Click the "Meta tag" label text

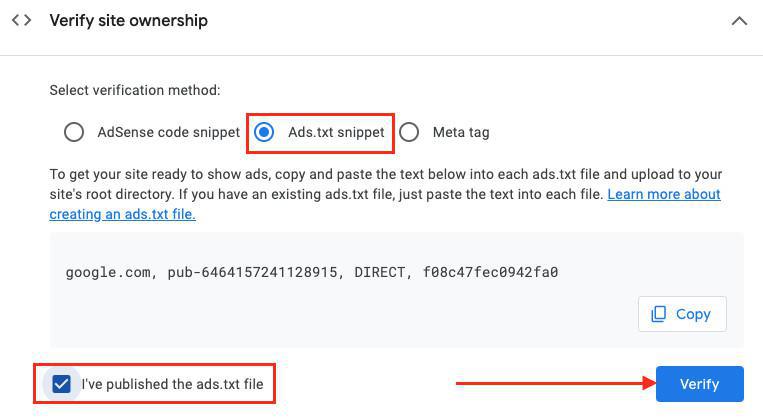coord(461,132)
